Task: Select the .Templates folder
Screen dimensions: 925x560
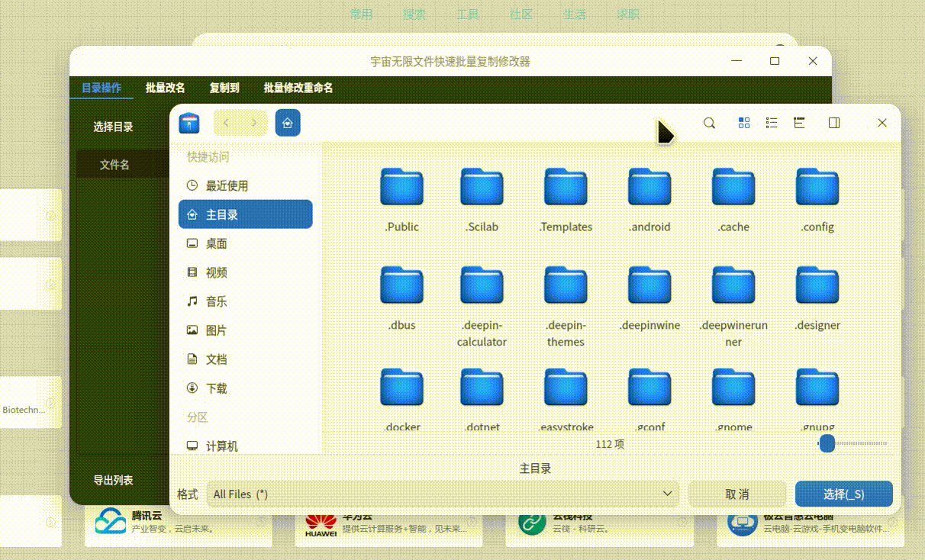Action: click(566, 200)
